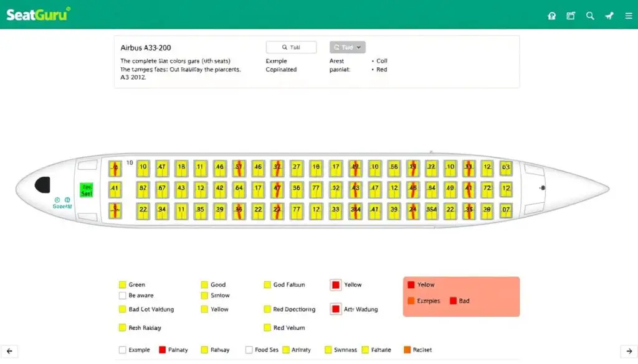Expand the gray Taid dropdown
This screenshot has width=638, height=364.
(348, 47)
